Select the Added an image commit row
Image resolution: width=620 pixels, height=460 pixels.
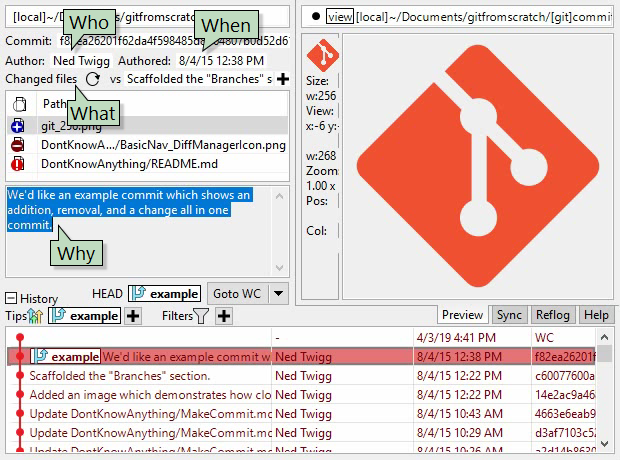301,394
